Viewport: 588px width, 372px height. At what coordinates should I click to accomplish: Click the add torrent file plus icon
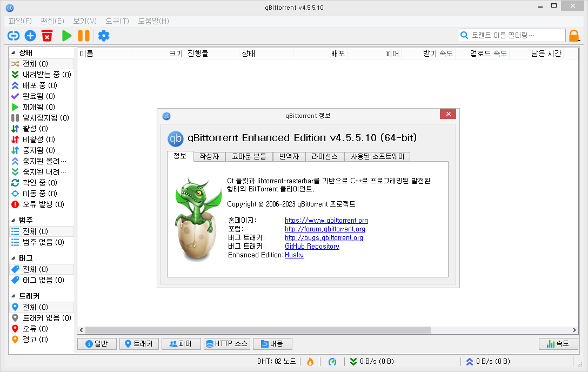(30, 36)
